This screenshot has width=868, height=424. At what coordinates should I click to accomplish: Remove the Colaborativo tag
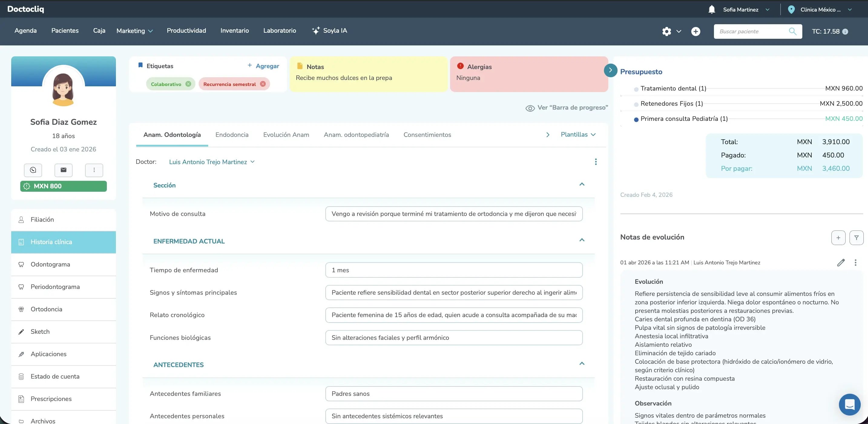tap(188, 84)
